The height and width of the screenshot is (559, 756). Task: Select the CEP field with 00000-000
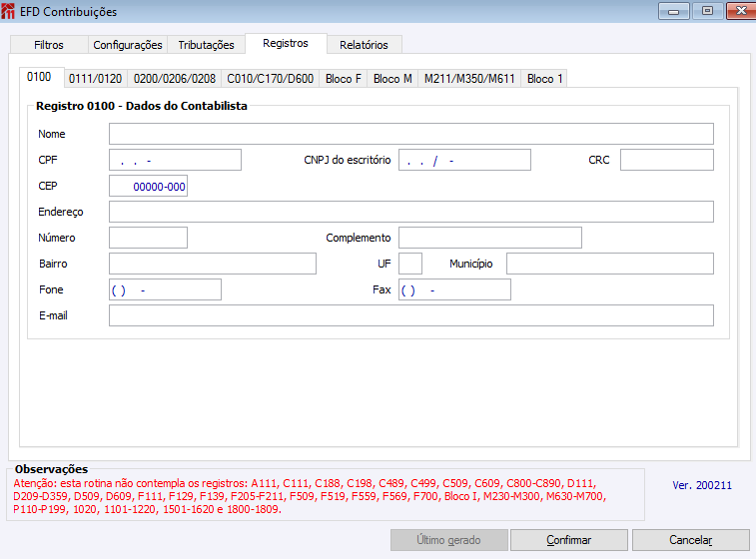click(x=148, y=186)
